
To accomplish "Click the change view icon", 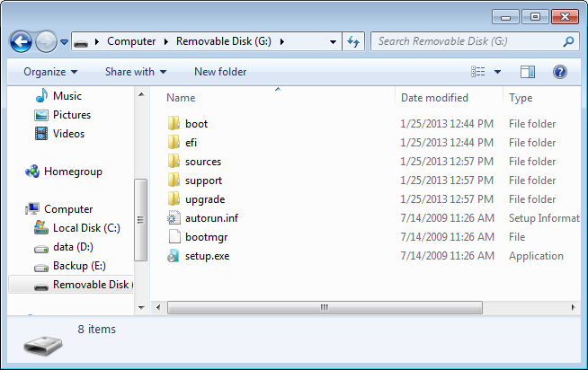I will point(478,72).
